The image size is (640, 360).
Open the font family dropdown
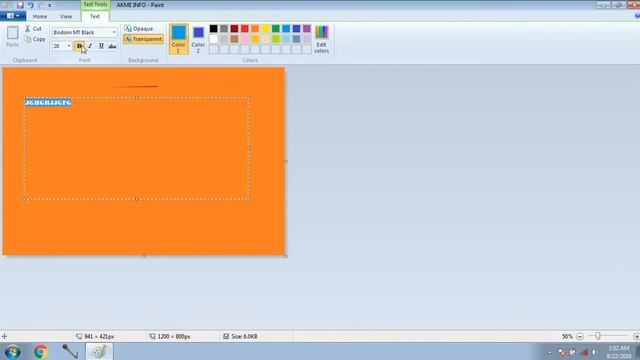tap(114, 32)
